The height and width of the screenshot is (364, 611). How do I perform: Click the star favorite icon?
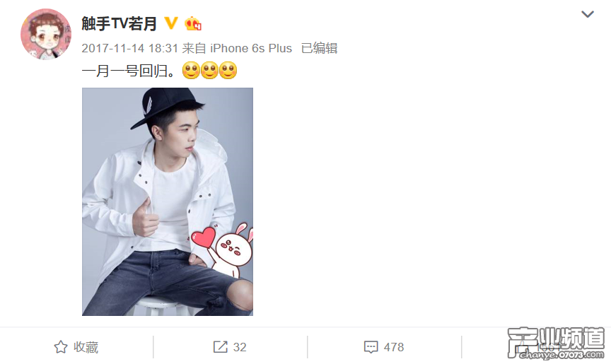(x=61, y=347)
